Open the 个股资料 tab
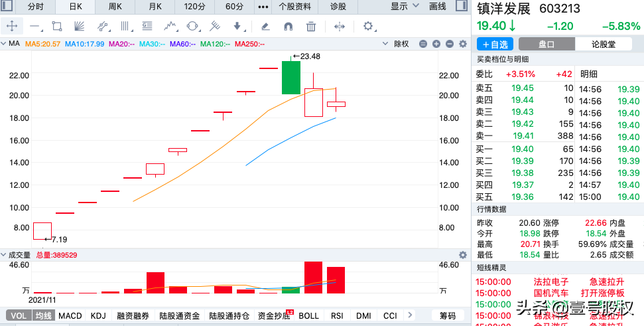Image resolution: width=644 pixels, height=326 pixels. (295, 7)
